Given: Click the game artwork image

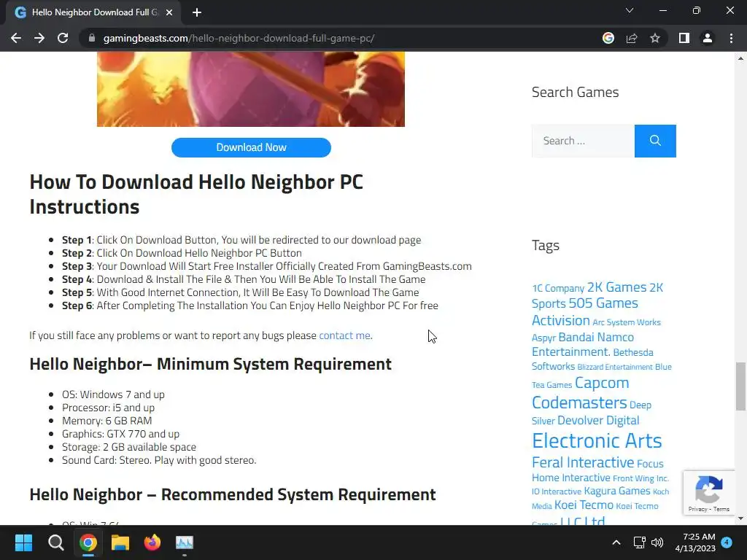Looking at the screenshot, I should pos(251,89).
